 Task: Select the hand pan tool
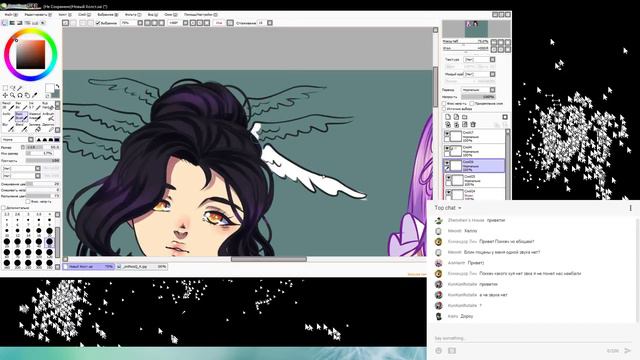click(x=27, y=95)
